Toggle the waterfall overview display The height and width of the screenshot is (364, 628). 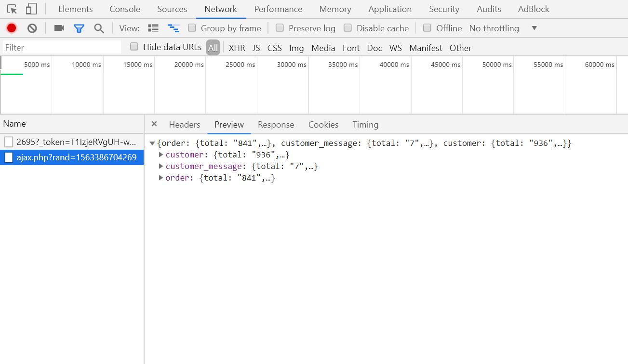[174, 28]
